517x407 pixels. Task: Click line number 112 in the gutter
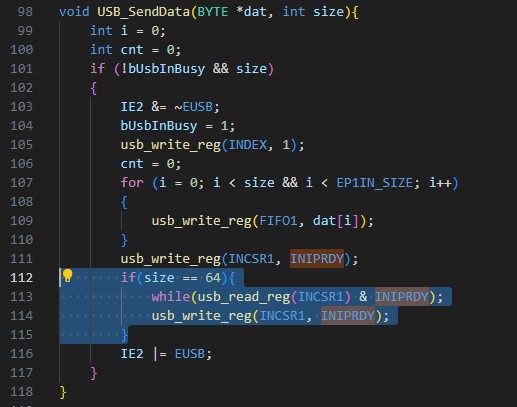point(22,278)
